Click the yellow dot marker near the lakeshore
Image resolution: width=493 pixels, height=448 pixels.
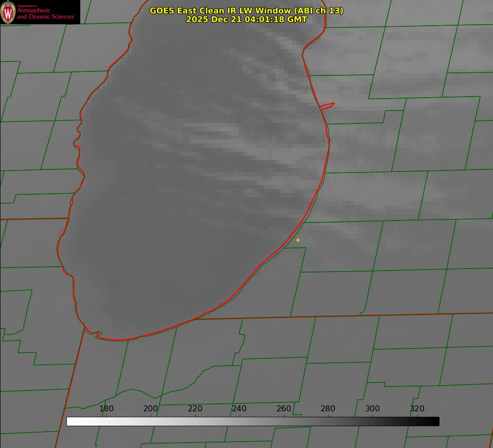point(298,240)
